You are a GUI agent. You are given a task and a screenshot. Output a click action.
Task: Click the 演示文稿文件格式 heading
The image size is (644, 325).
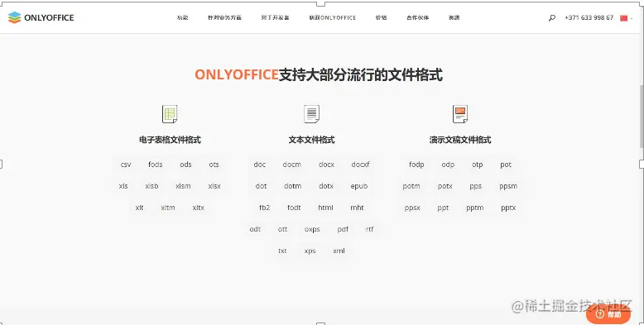coord(460,140)
